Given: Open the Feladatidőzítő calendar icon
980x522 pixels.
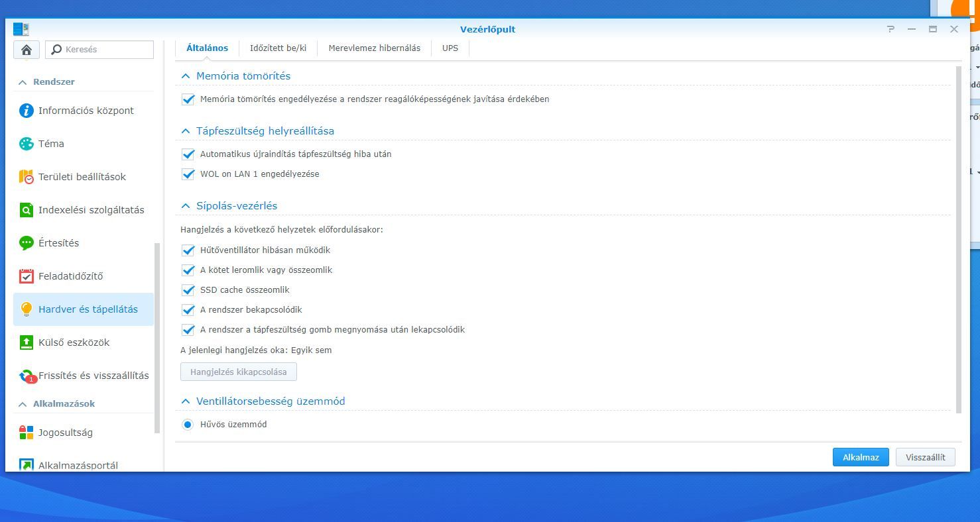Looking at the screenshot, I should 26,276.
